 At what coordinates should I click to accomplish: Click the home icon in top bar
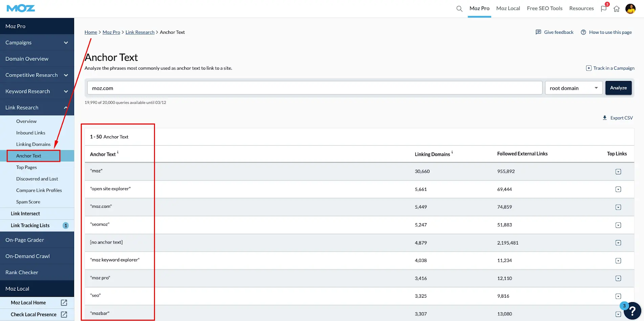[x=617, y=9]
